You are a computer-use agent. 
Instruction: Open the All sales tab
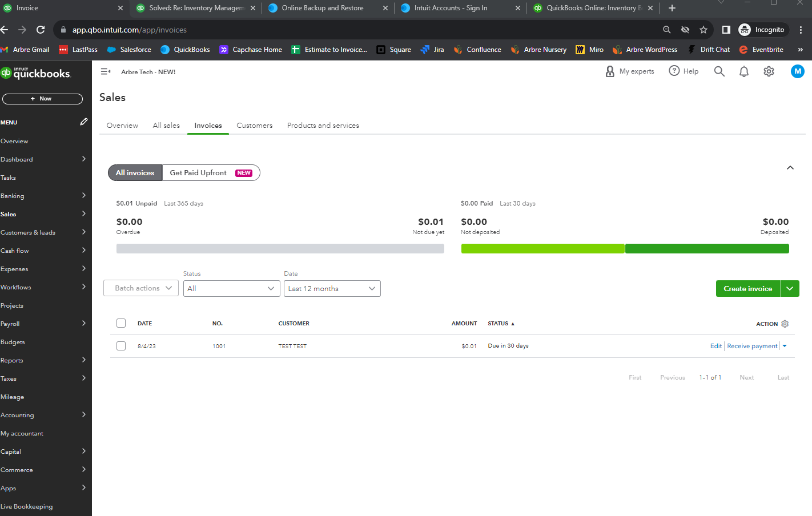(166, 125)
